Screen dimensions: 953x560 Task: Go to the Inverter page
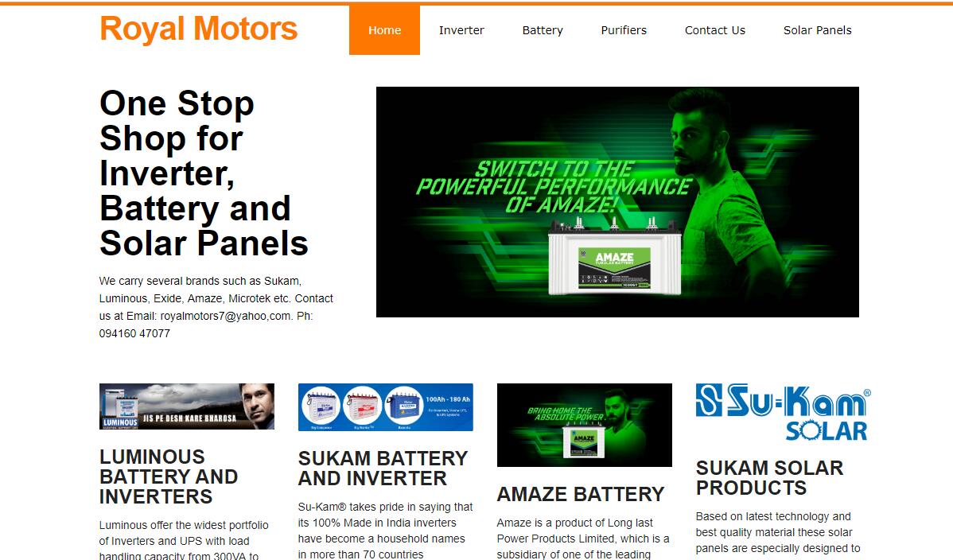pyautogui.click(x=461, y=29)
